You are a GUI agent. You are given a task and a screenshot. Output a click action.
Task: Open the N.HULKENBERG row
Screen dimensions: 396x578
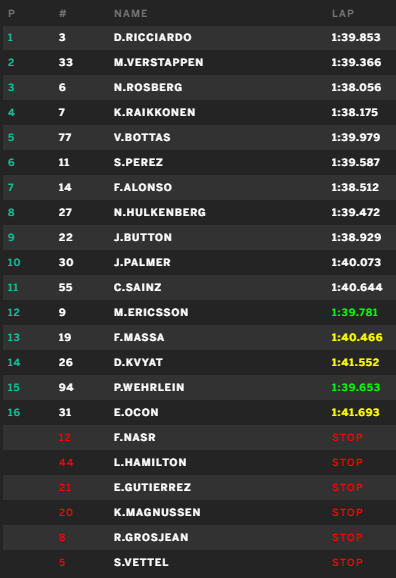tap(199, 212)
